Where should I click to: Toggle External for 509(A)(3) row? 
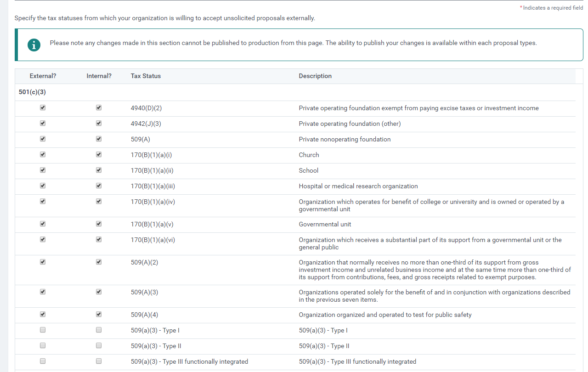click(x=43, y=292)
